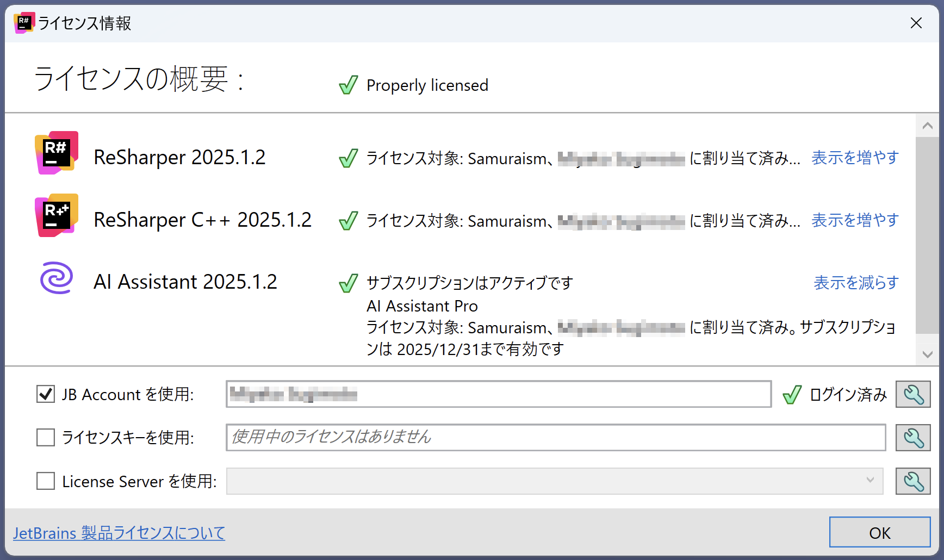Uncheck the JB Account を使用 checkbox
The height and width of the screenshot is (560, 944).
(46, 394)
